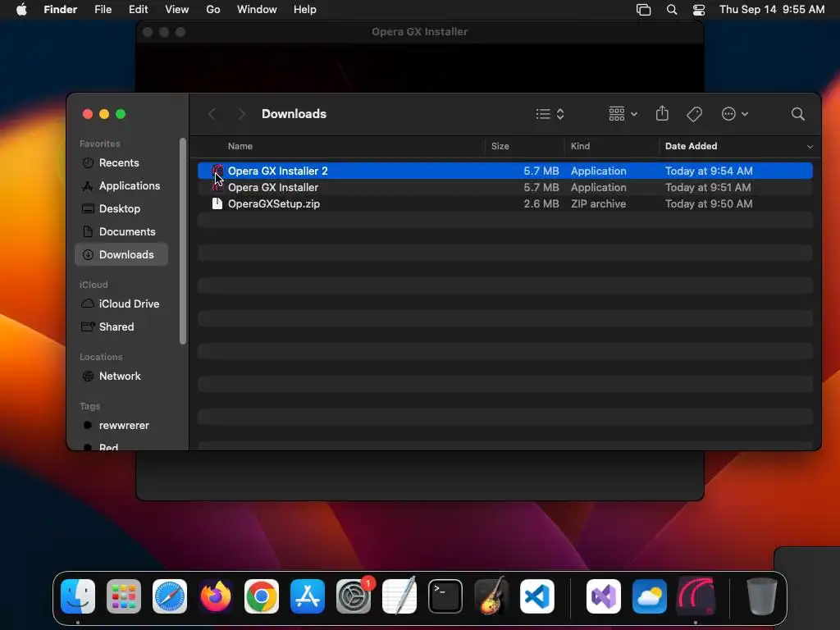
Task: Open Finder from the dock
Action: tap(78, 596)
